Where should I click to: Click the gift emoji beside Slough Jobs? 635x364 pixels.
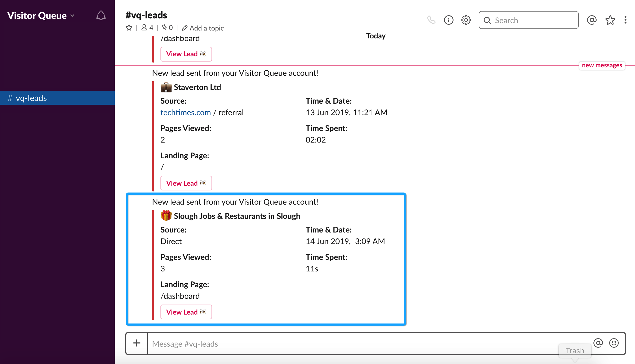coord(166,216)
